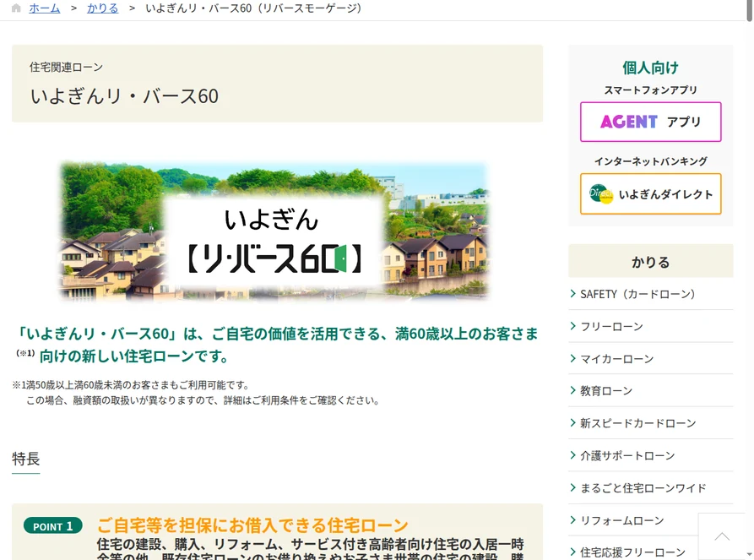Click the 住宅関連ローン category label
Screen dimensions: 754x560
tap(67, 67)
